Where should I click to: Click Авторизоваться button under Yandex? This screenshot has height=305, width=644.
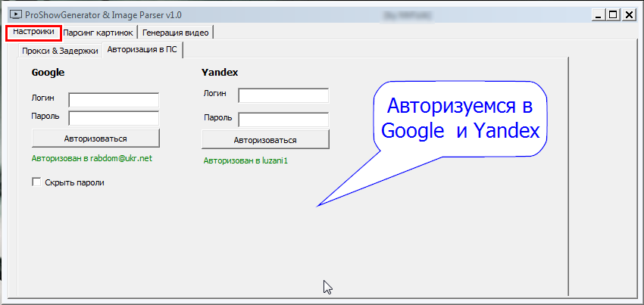[x=265, y=140]
